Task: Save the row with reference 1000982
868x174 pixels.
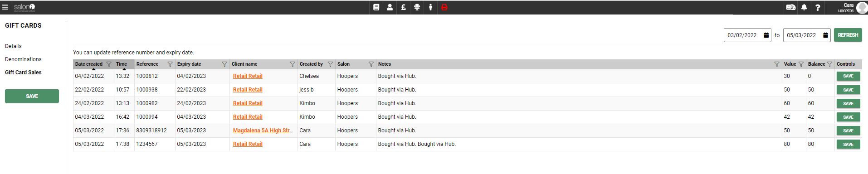Action: (x=848, y=103)
